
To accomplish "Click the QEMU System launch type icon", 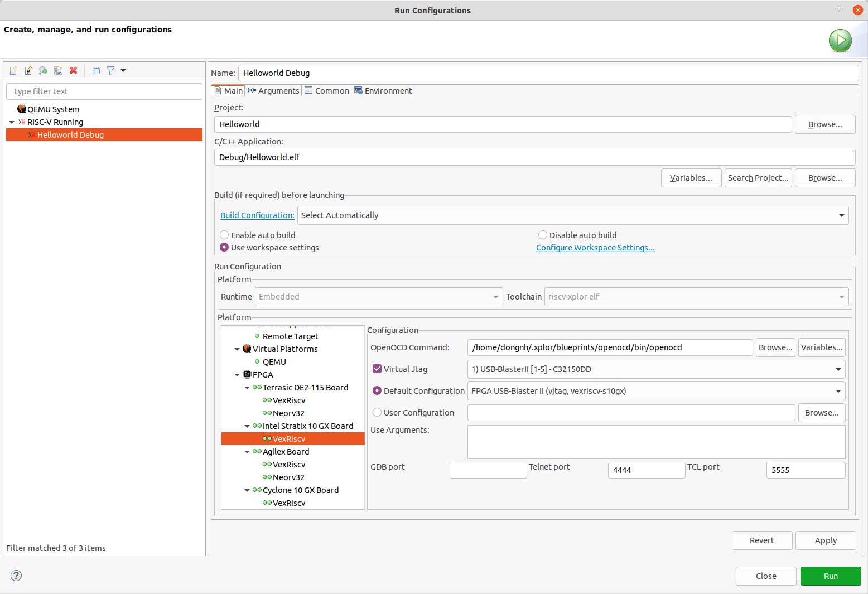I will click(x=22, y=109).
